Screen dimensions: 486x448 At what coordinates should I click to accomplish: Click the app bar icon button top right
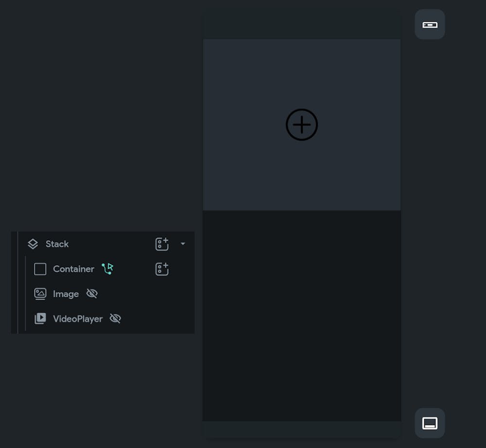tap(429, 24)
